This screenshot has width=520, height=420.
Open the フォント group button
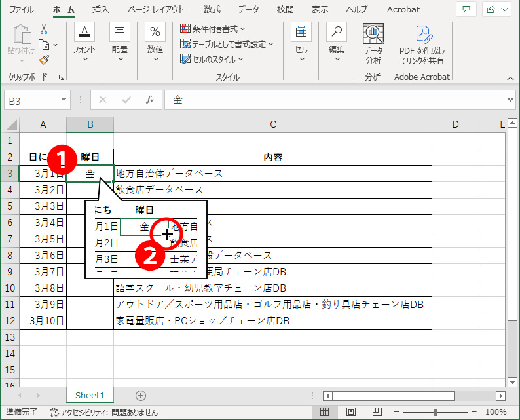(84, 42)
